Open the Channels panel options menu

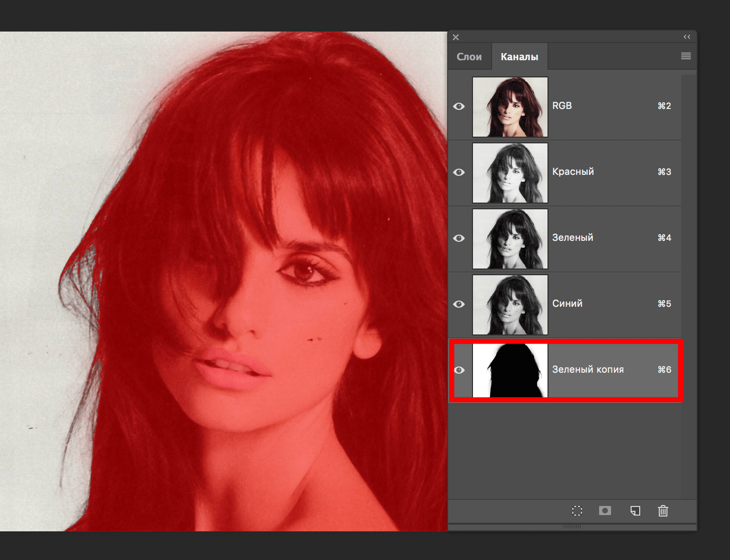pyautogui.click(x=686, y=56)
